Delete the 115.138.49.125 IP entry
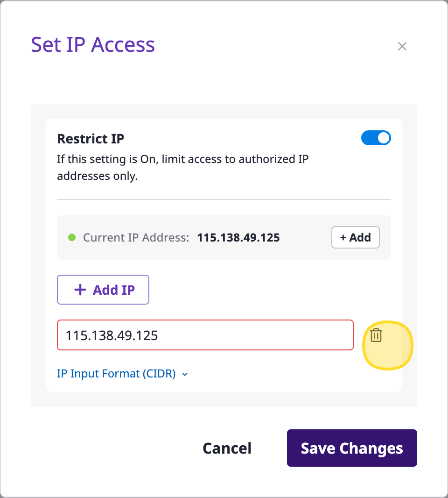Viewport: 448px width, 498px height. [376, 335]
